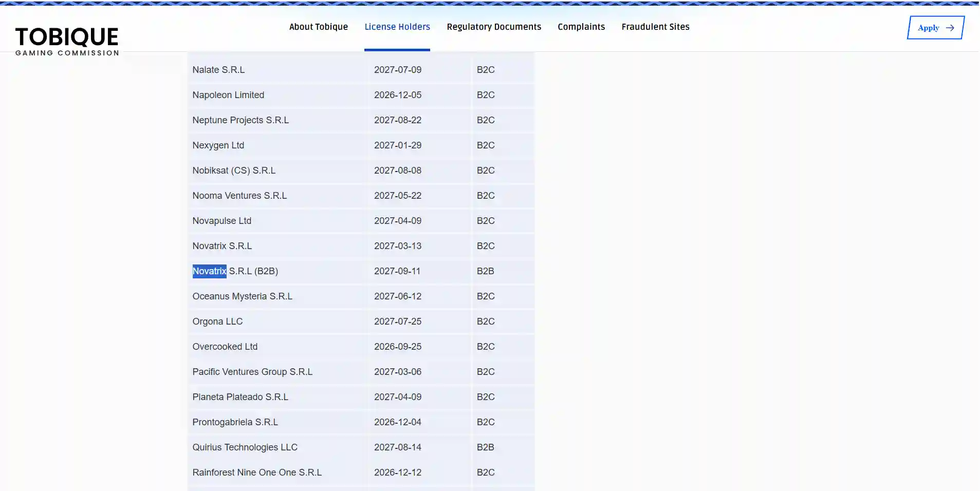
Task: Select Novapulse Ltd license holder
Action: pyautogui.click(x=221, y=221)
